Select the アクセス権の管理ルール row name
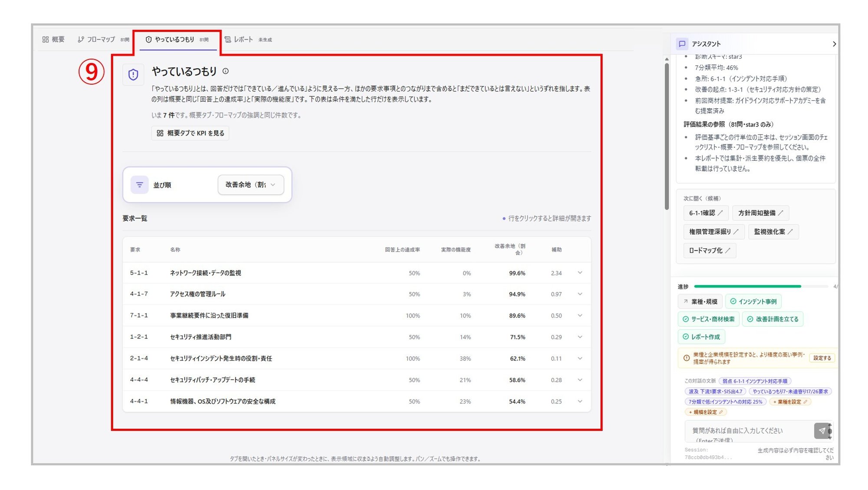 (x=197, y=294)
